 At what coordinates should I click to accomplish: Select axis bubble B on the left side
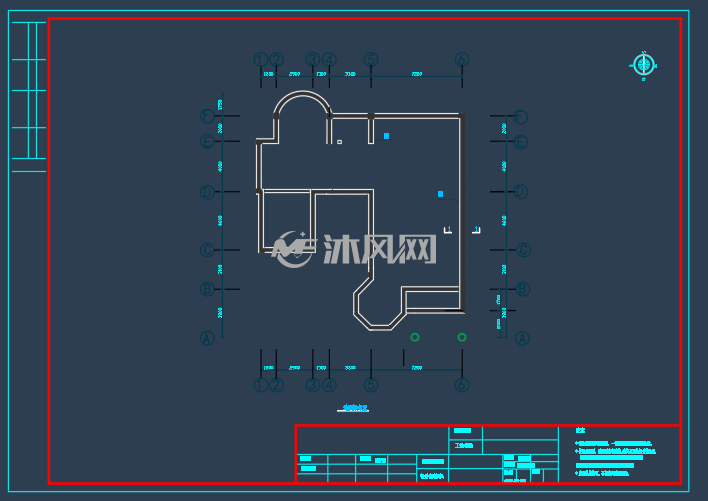tap(207, 289)
